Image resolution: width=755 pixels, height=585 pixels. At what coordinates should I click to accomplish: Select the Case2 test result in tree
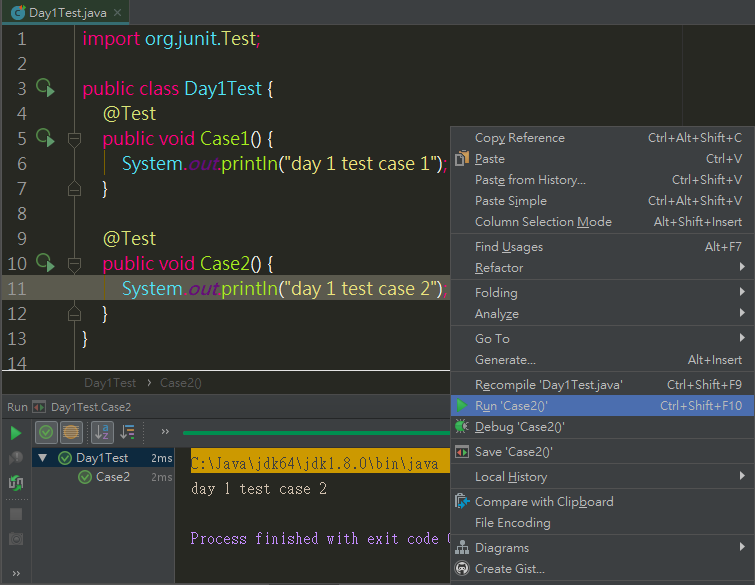112,477
